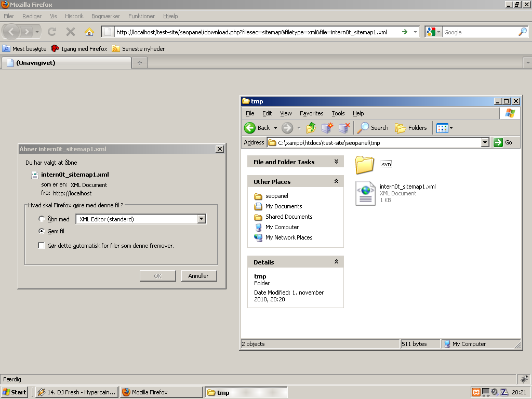Viewport: 532px width, 399px height.
Task: Go to Firefox home page icon
Action: tap(89, 32)
